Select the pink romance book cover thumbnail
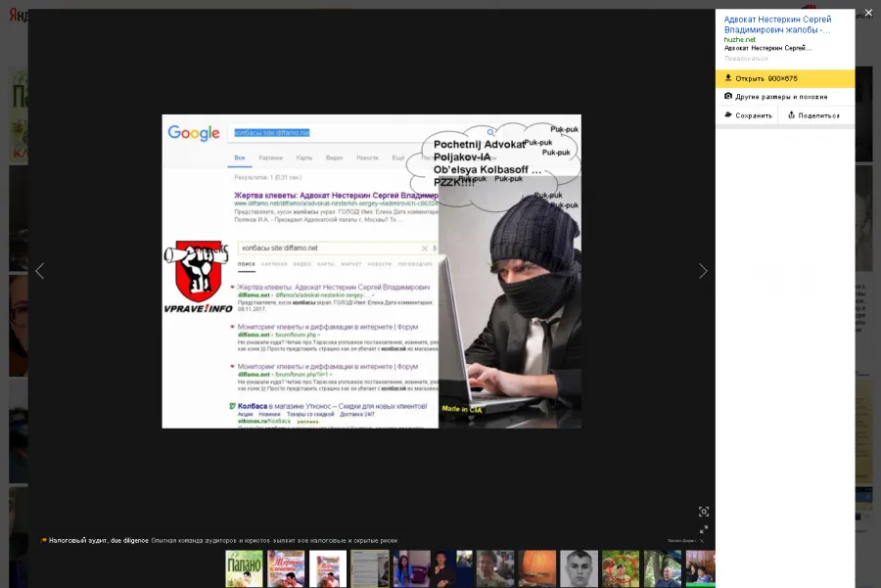The image size is (881, 588). point(286,568)
